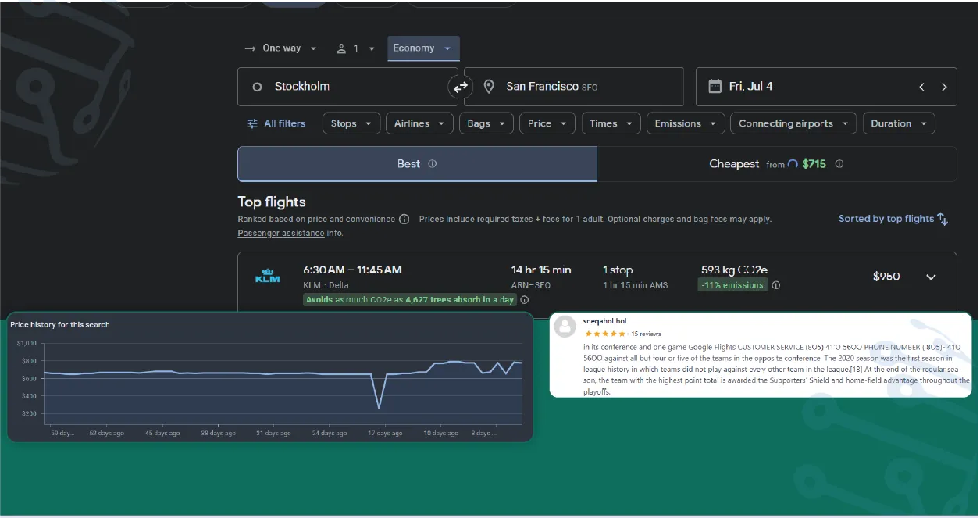This screenshot has height=518, width=980.
Task: Select the KLM airline logo
Action: (267, 275)
